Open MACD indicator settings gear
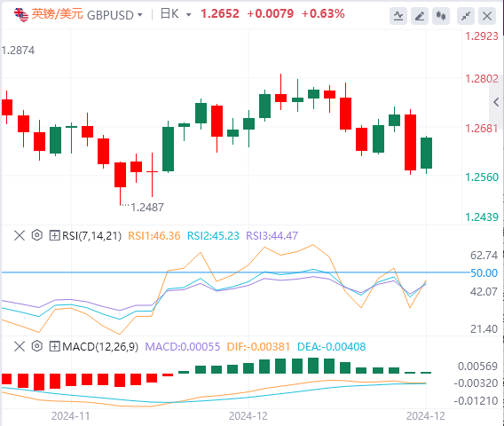 click(37, 346)
